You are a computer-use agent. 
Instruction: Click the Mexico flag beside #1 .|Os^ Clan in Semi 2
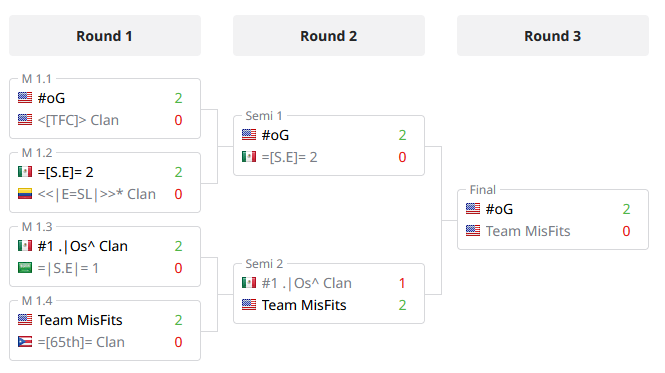pos(249,283)
